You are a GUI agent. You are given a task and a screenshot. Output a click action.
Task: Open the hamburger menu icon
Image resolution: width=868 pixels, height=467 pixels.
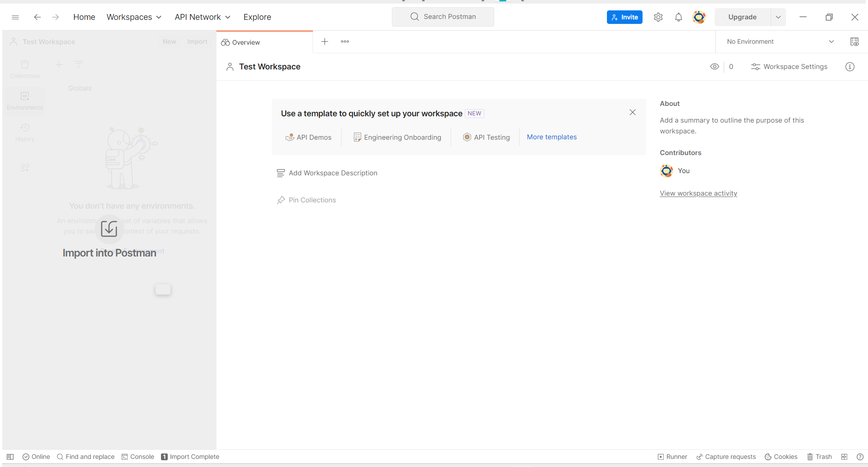tap(15, 17)
